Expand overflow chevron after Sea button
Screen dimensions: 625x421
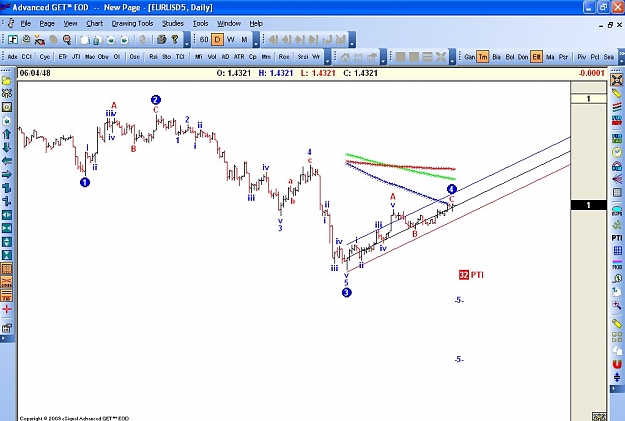point(621,57)
